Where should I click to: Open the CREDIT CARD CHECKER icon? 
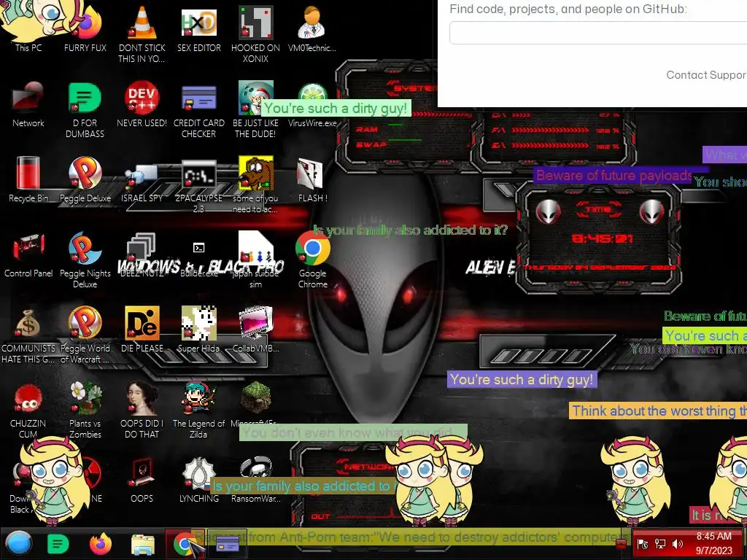198,111
